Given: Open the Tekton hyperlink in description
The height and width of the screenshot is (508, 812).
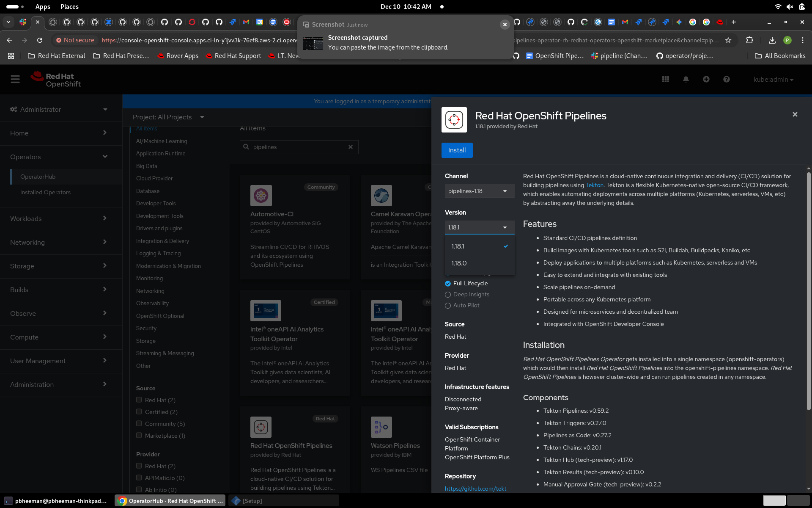Looking at the screenshot, I should [594, 185].
